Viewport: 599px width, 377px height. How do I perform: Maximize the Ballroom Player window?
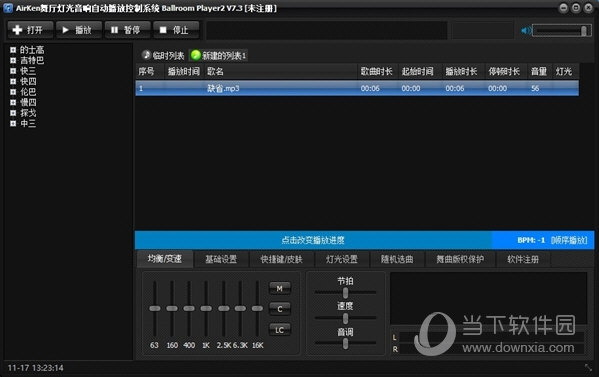pyautogui.click(x=576, y=8)
